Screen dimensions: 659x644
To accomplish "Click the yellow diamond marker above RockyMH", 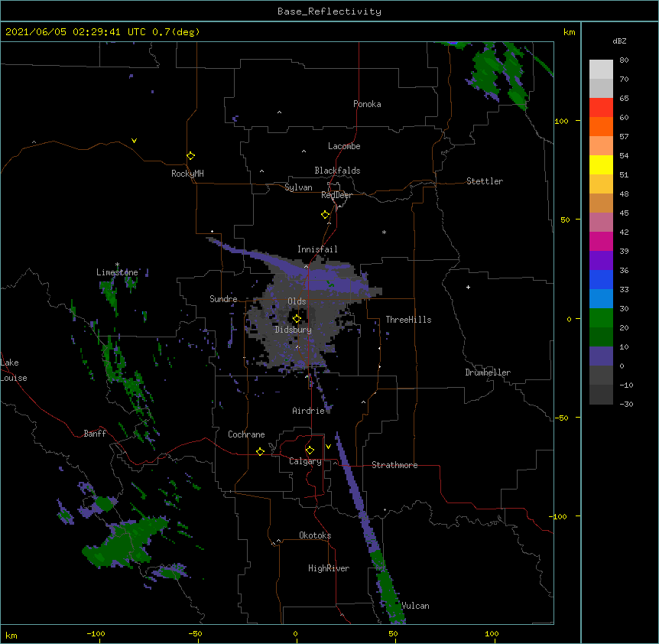I will pyautogui.click(x=191, y=156).
